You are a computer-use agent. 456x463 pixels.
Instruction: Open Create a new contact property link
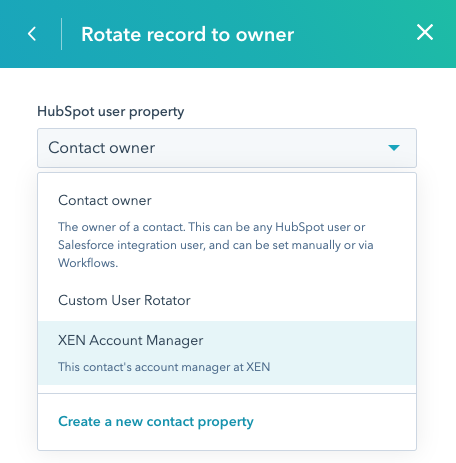pyautogui.click(x=156, y=422)
